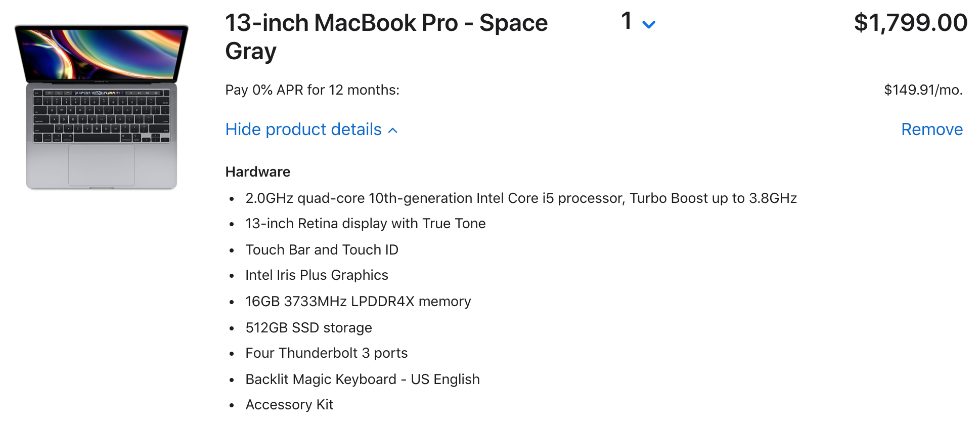980x422 pixels.
Task: Click the 512GB SSD storage item
Action: (308, 328)
